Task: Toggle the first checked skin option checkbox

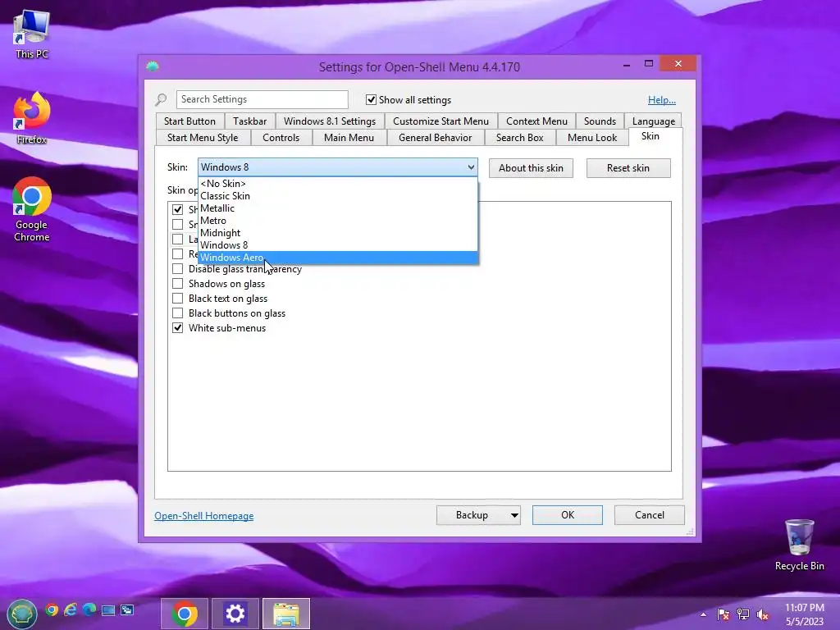Action: (x=177, y=209)
